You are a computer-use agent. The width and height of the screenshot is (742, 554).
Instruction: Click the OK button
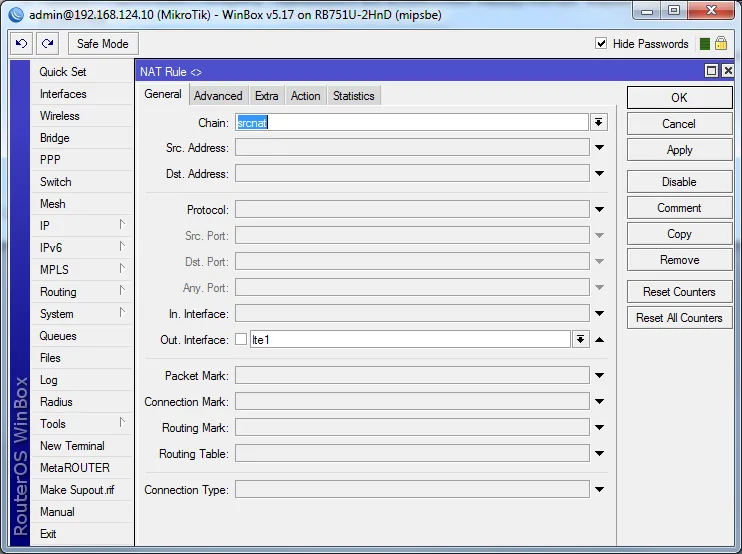(680, 97)
